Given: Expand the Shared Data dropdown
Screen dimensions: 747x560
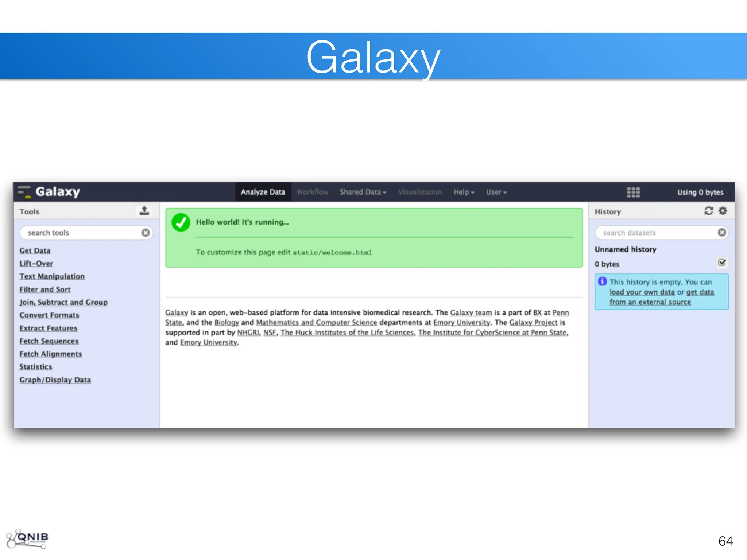Looking at the screenshot, I should 363,192.
